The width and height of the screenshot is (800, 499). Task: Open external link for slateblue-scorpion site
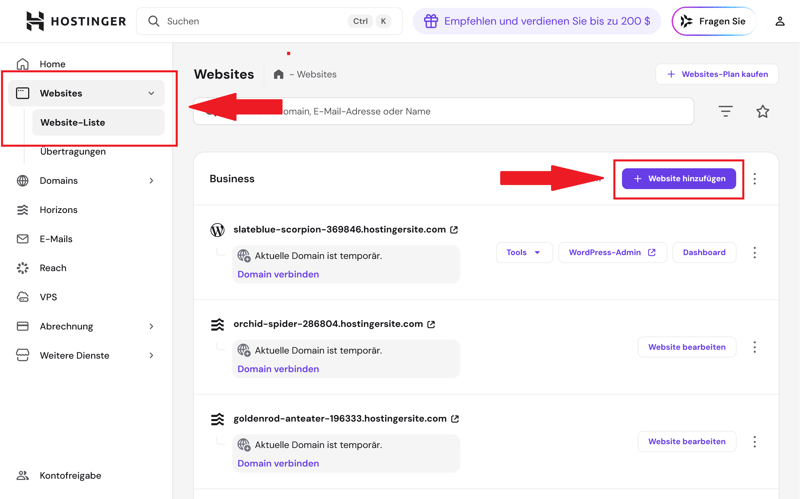(454, 230)
